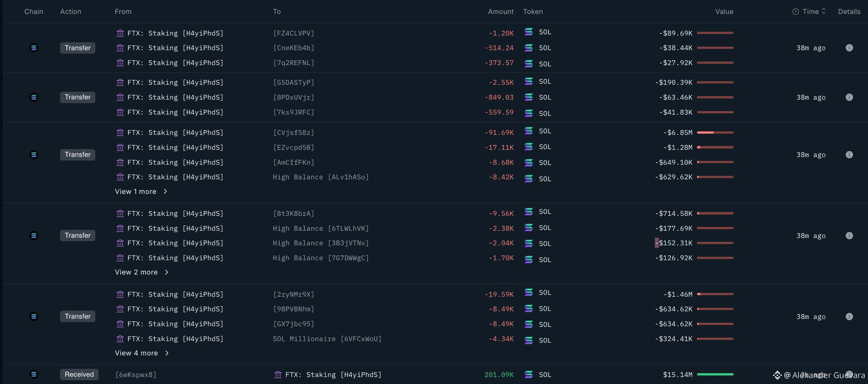
Task: Click FTX bank icon in FZ4CLVPV row
Action: click(120, 33)
